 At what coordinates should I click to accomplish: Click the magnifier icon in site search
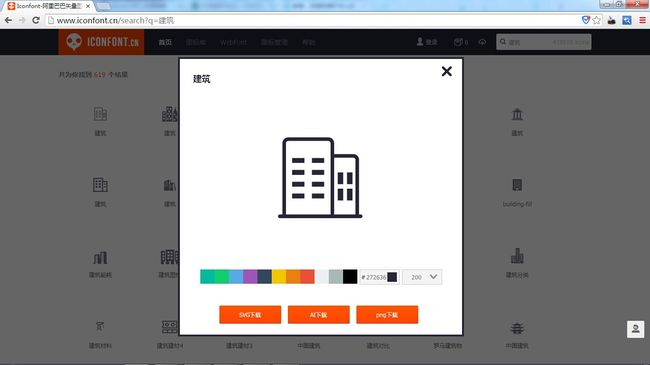(503, 42)
